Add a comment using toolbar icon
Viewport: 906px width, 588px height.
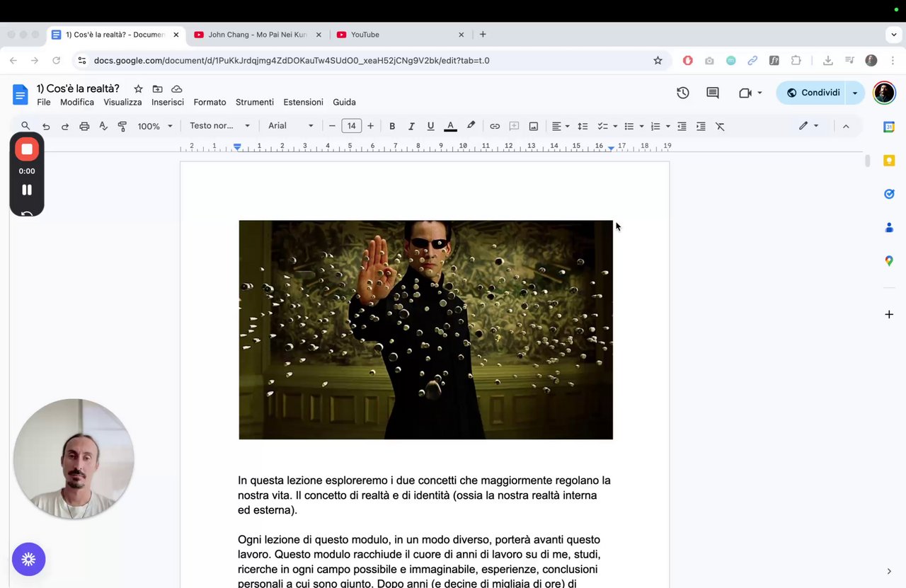[514, 126]
